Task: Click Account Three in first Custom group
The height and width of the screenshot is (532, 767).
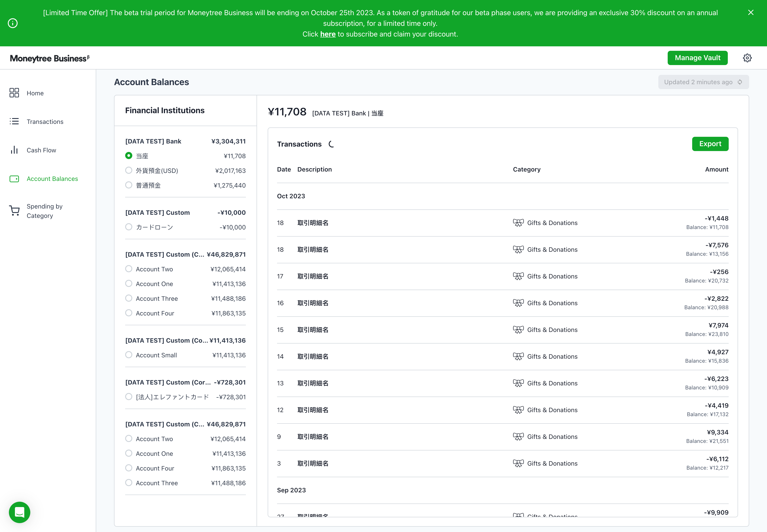Action: [x=157, y=298]
